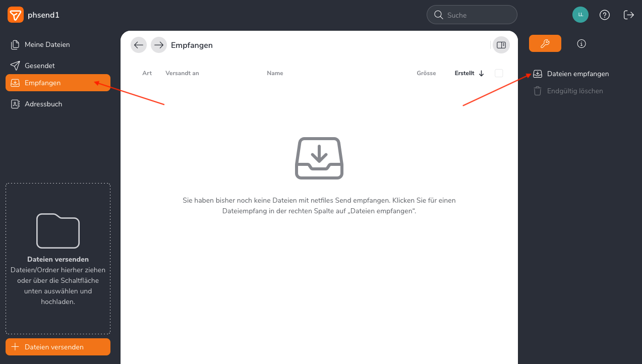Click the phsend1 orange logo icon
Screen dimensions: 642x364
[x=16, y=15]
